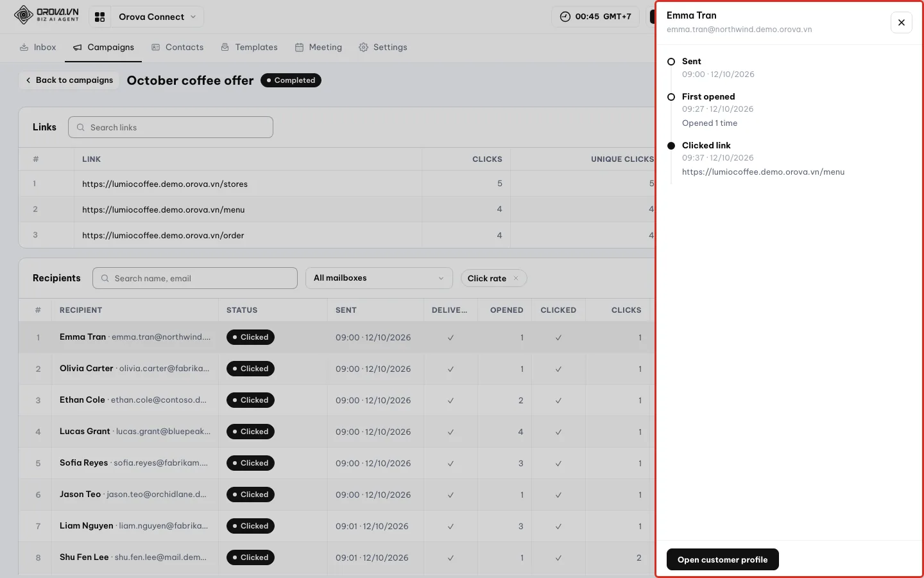Select the /menu link in Links table
The image size is (924, 578).
coord(163,209)
